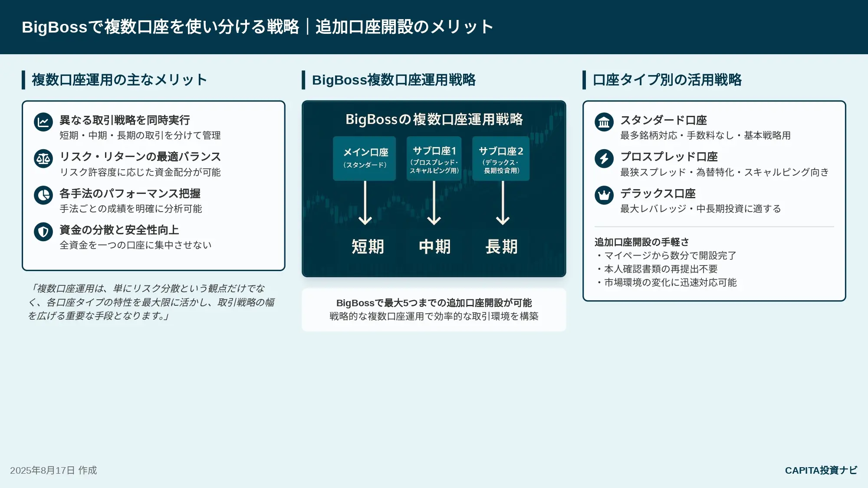Click the balance scale icon beside リスク・リターンの最適バランス
The image size is (868, 488).
[x=43, y=159]
